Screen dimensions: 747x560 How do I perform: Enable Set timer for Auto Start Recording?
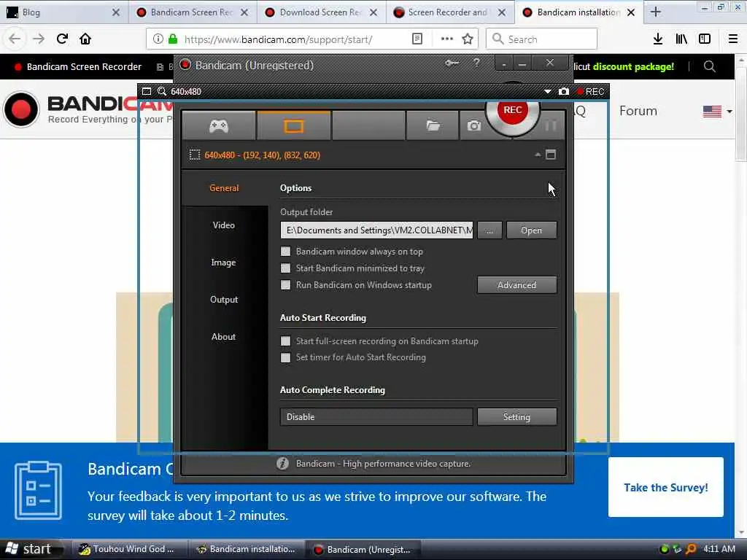(285, 357)
